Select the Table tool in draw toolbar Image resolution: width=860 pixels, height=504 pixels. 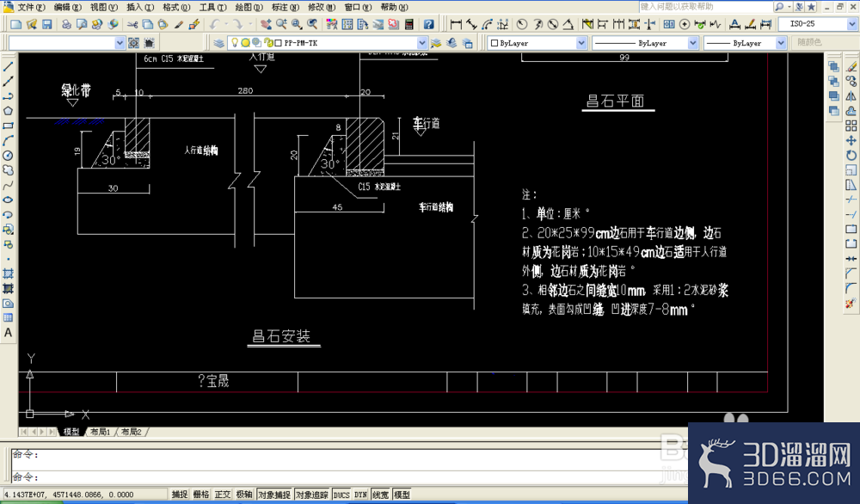(9, 317)
